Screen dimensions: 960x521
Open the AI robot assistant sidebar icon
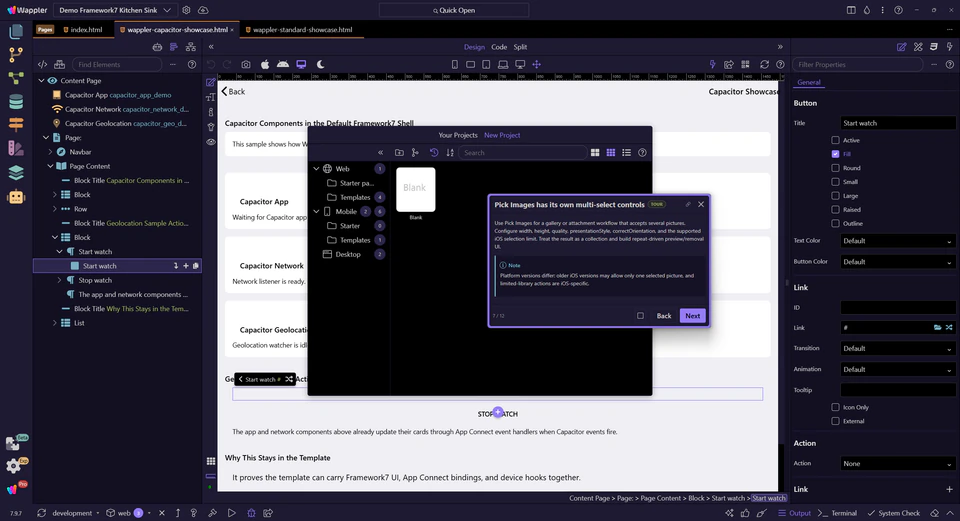click(x=16, y=197)
